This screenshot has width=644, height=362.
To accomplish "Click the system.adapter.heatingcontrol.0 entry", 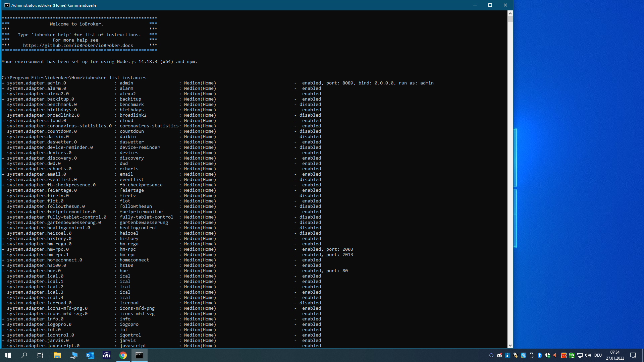I will click(49, 228).
